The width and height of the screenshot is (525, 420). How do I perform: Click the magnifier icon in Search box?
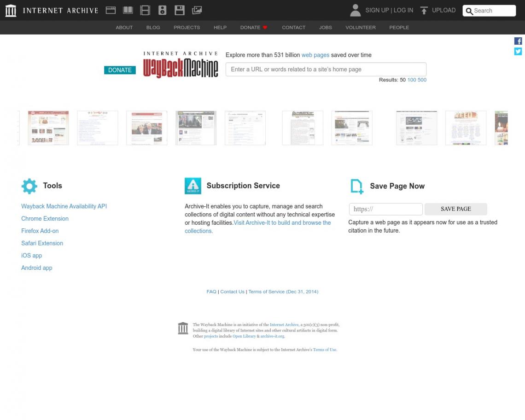[x=469, y=11]
